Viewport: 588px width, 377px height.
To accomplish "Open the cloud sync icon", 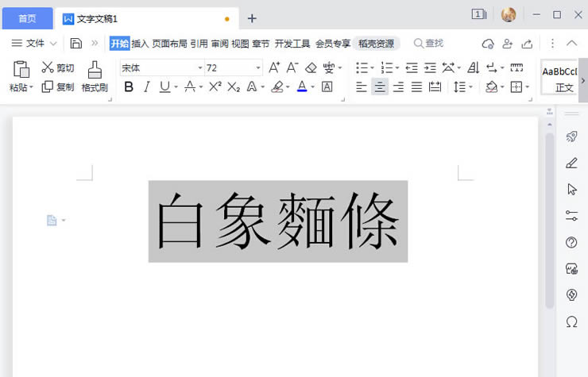I will pyautogui.click(x=488, y=44).
